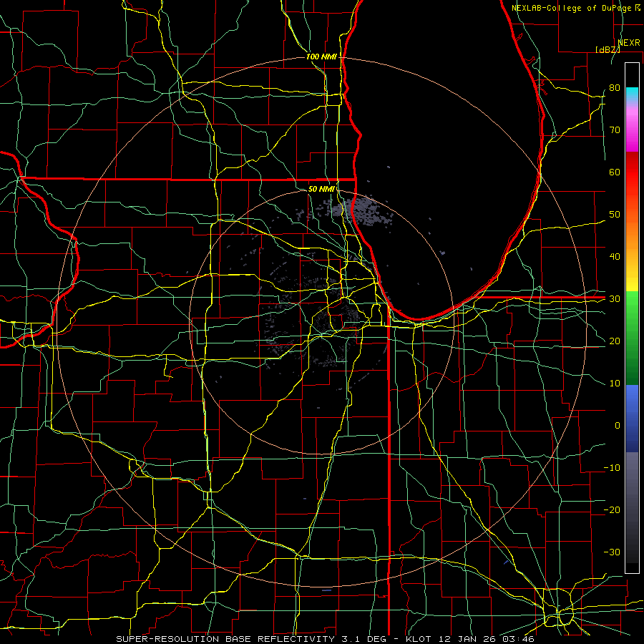Click the 60 value on dBZ scale
This screenshot has height=644, width=644.
615,172
